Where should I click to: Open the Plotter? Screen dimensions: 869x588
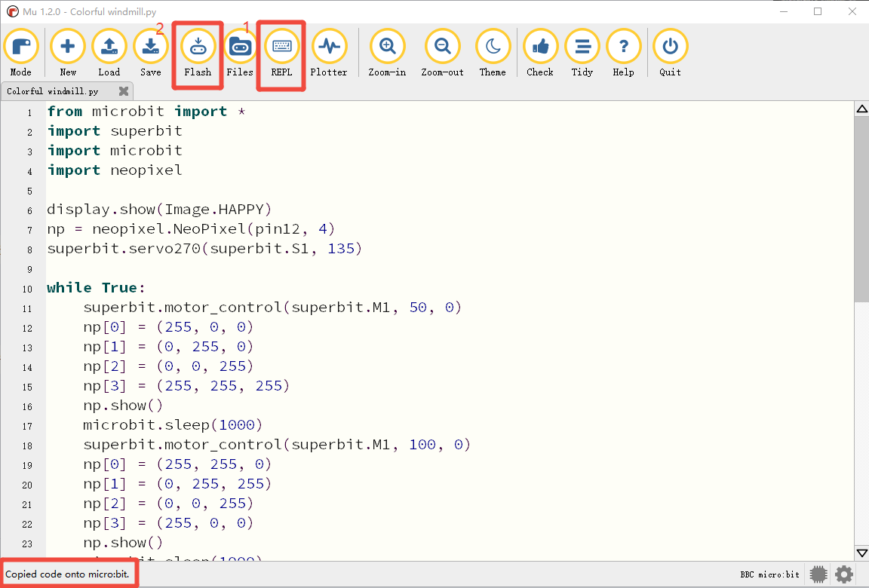click(329, 54)
